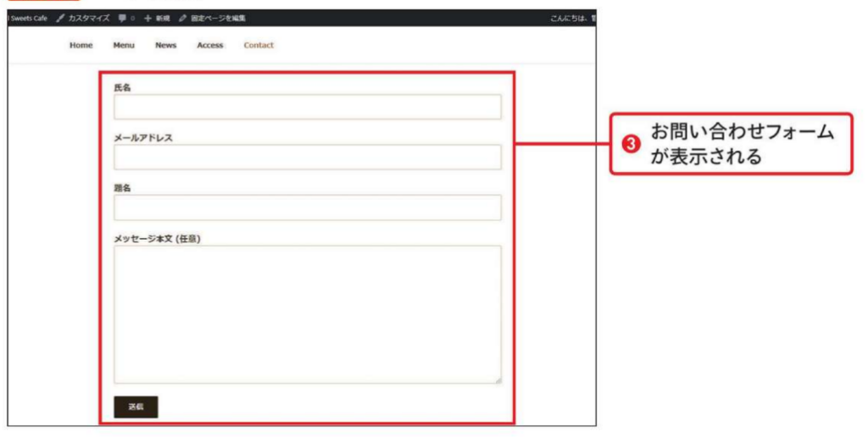
Task: Click the Customize paintbrush icon in admin bar
Action: click(60, 19)
